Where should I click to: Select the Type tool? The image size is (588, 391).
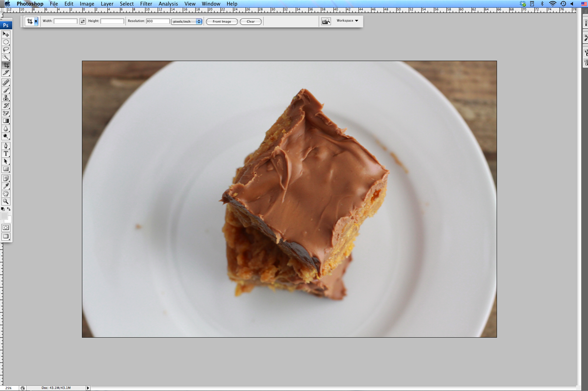pyautogui.click(x=6, y=153)
